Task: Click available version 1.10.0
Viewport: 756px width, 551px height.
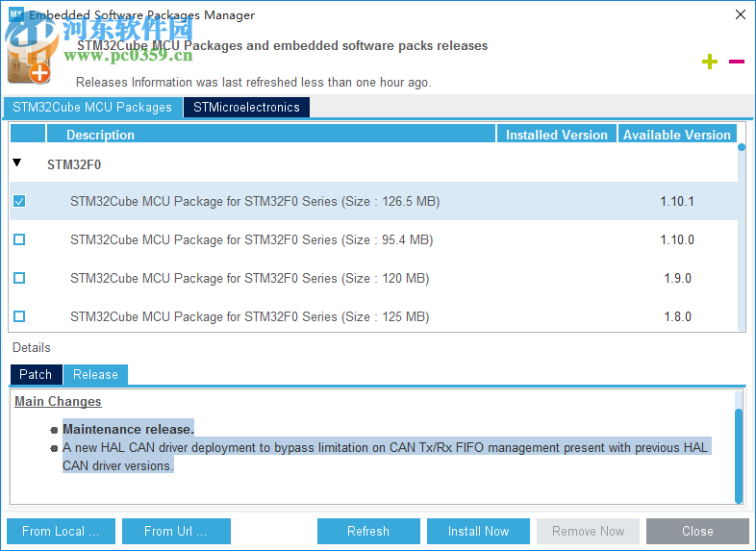Action: [677, 239]
